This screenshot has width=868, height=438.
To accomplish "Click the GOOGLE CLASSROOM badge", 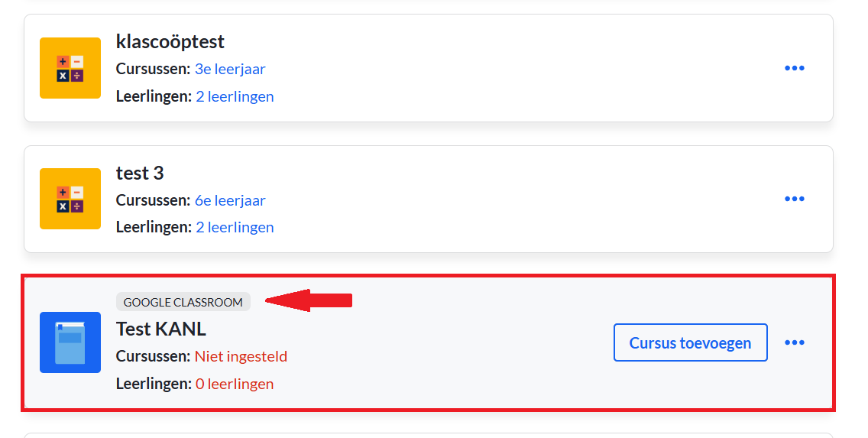I will tap(183, 302).
